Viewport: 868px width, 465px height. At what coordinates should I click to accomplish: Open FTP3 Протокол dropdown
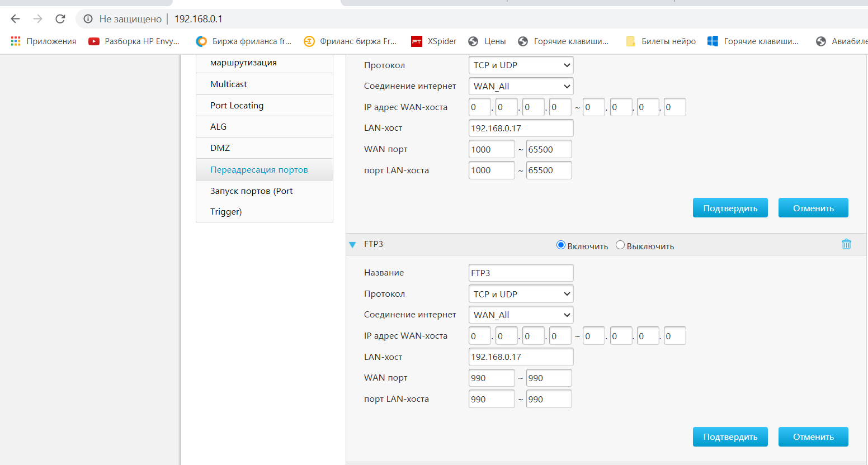(521, 294)
